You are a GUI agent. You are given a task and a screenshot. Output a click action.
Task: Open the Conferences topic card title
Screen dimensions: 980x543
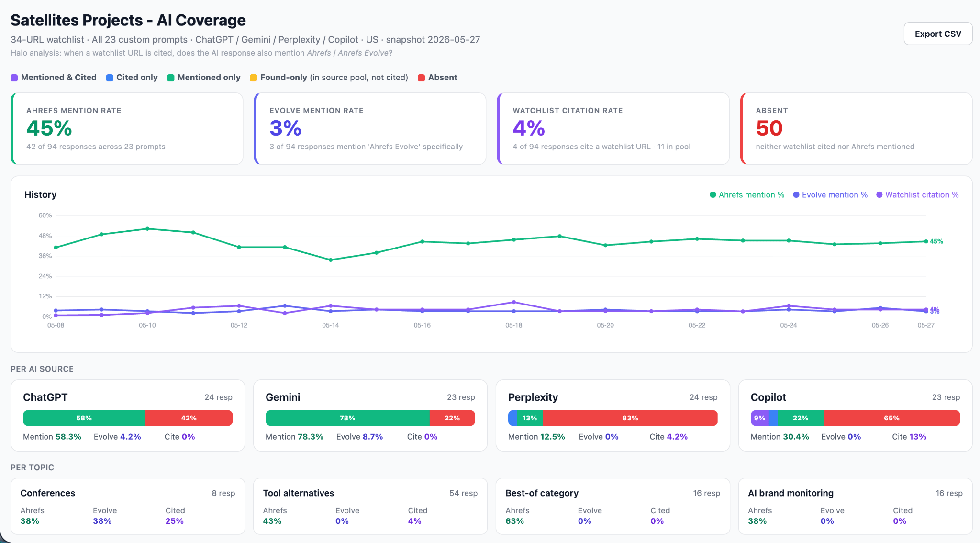[x=48, y=493]
